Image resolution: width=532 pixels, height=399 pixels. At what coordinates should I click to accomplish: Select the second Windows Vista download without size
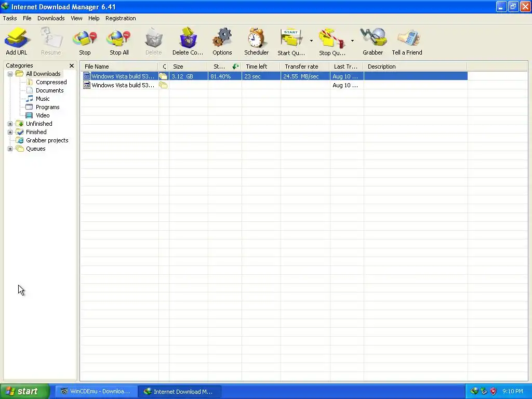click(274, 85)
